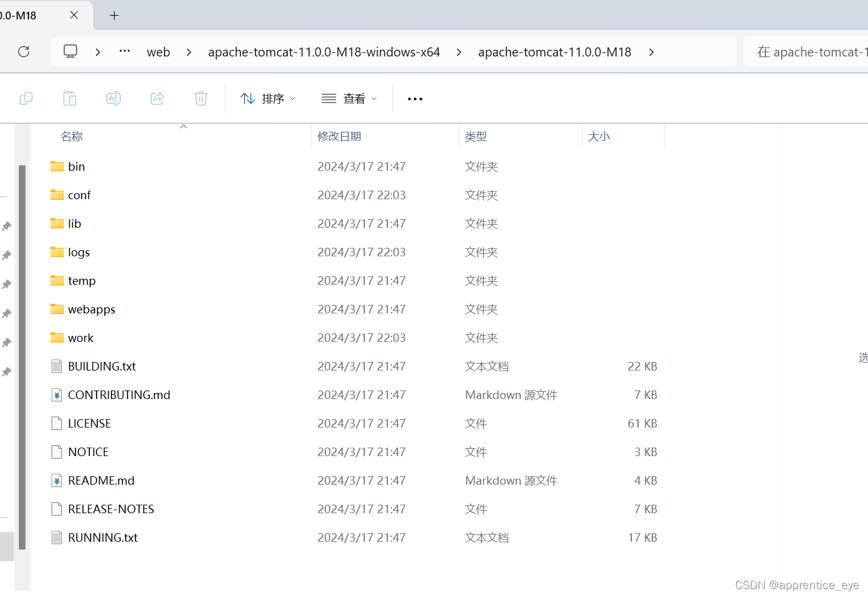The height and width of the screenshot is (597, 868).
Task: Click the This PC monitor icon
Action: pos(70,52)
